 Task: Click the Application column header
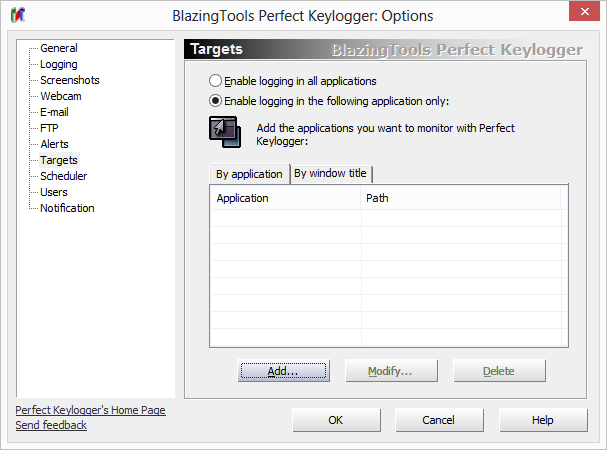click(284, 198)
